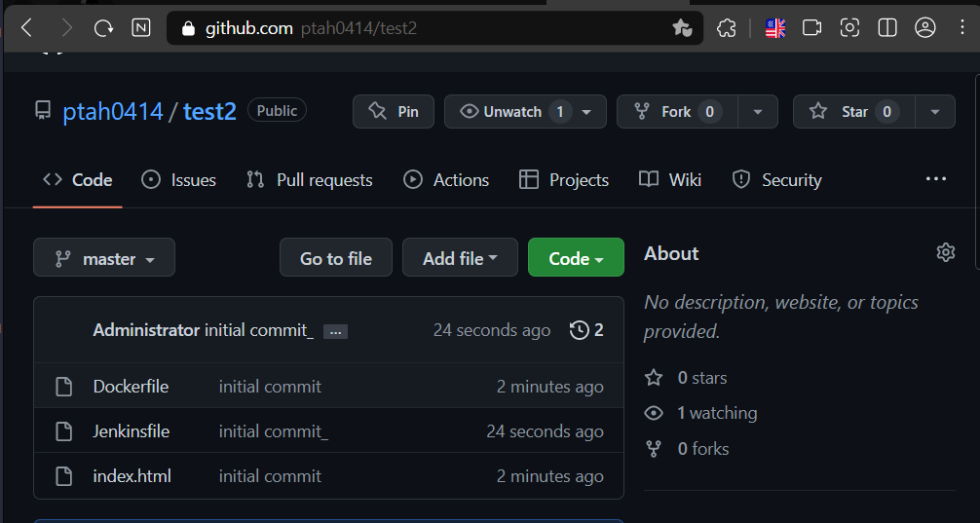
Task: Pin the repository with Pin button
Action: [x=394, y=112]
